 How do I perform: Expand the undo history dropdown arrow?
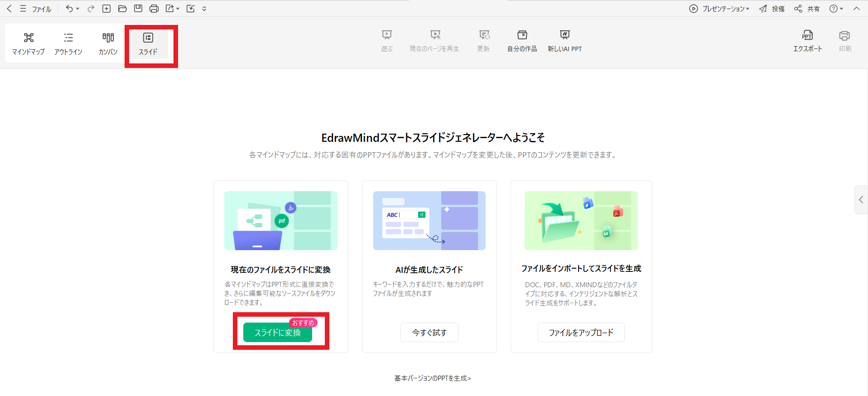78,9
